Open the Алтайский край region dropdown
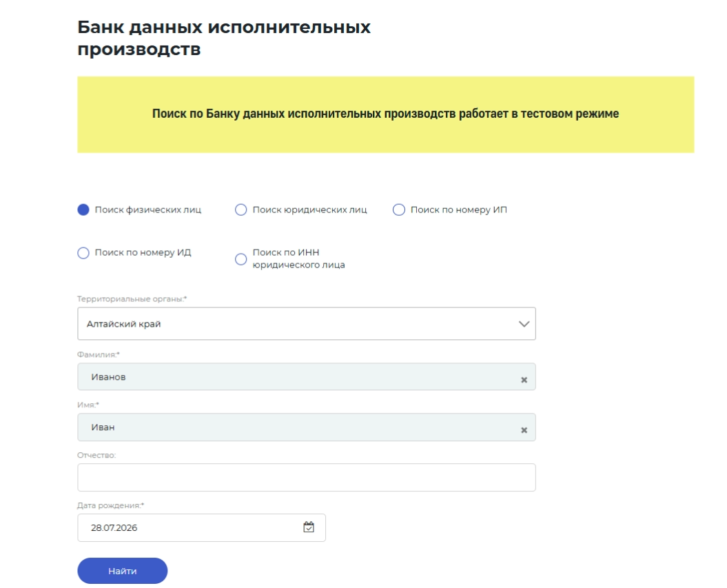This screenshot has width=727, height=588. (307, 324)
